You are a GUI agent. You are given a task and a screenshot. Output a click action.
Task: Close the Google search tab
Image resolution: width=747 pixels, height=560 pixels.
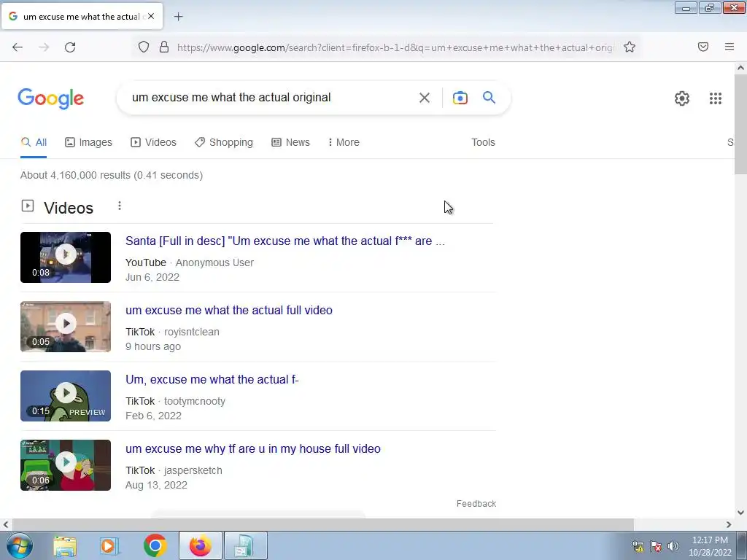pos(151,16)
